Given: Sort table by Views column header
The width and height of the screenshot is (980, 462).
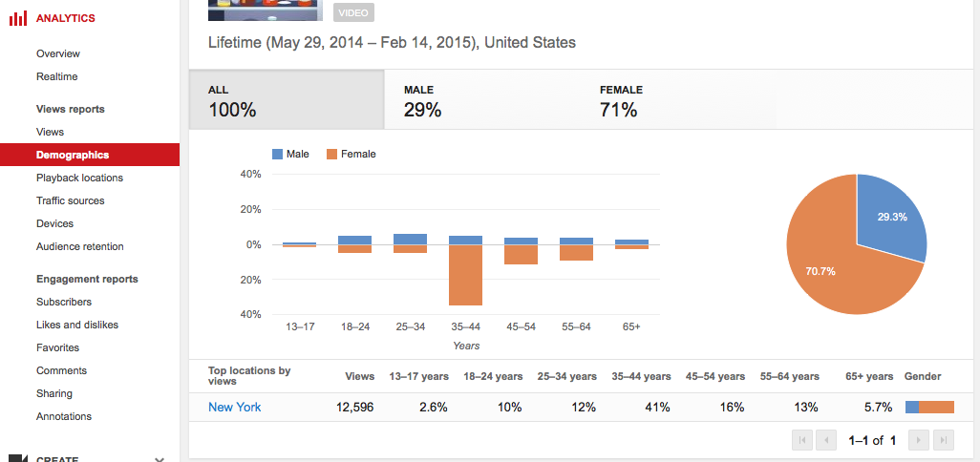Looking at the screenshot, I should 359,376.
